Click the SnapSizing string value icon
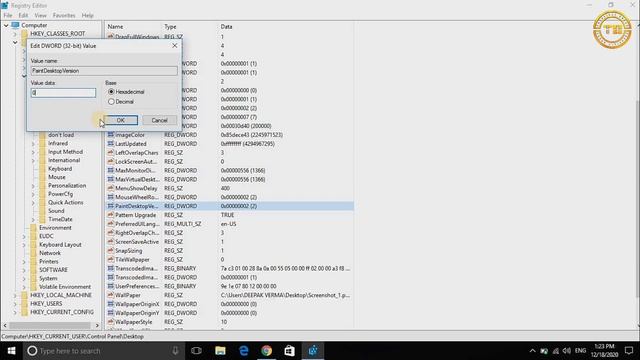This screenshot has height=360, width=640. click(111, 251)
